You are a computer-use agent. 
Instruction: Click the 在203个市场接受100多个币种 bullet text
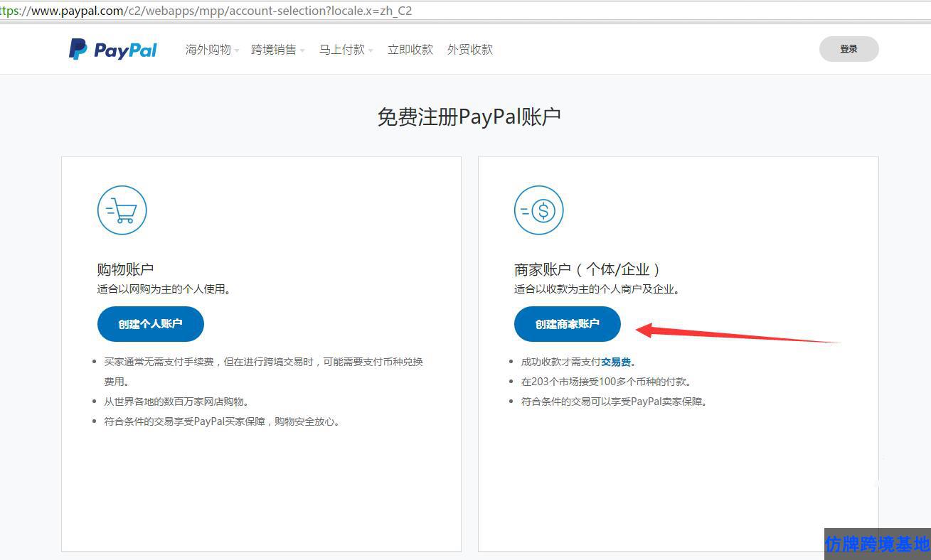[606, 382]
